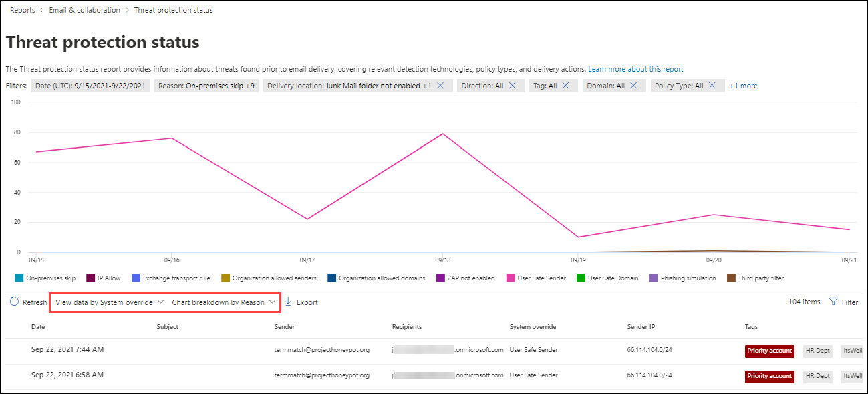
Task: Expand Chart breakdown by Reason dropdown
Action: 224,302
